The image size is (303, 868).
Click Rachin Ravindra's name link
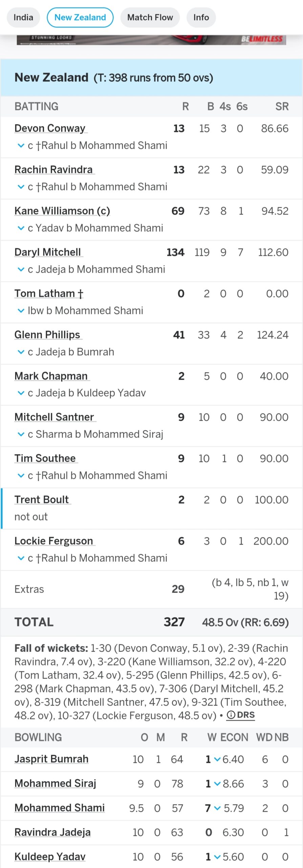click(x=53, y=170)
